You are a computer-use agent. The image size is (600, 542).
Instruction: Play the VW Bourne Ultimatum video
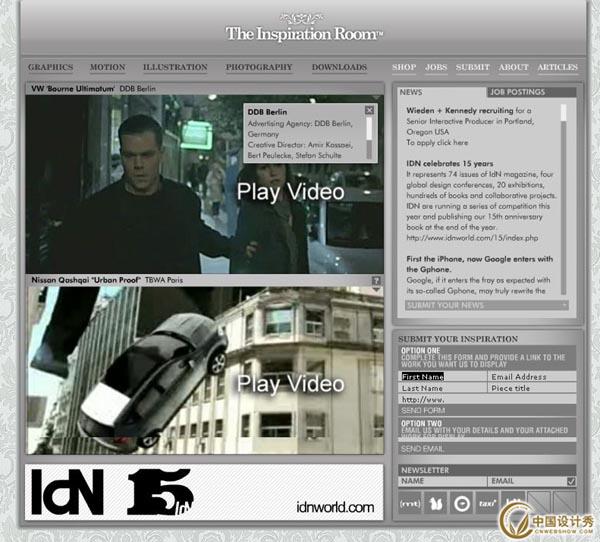(290, 192)
